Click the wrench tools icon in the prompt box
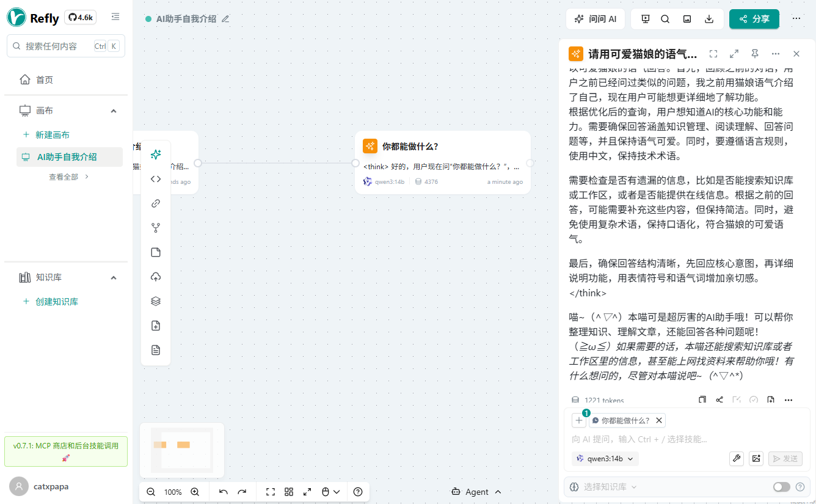 [x=737, y=459]
